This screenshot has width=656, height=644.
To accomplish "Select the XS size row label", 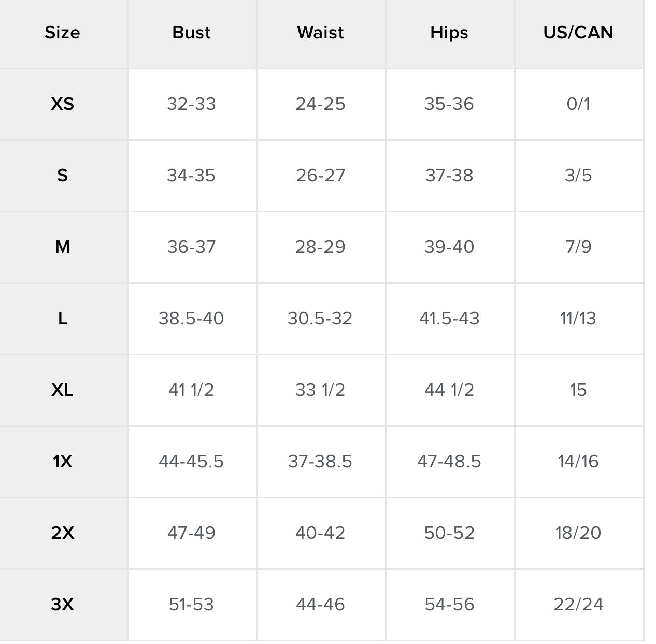I will point(62,104).
